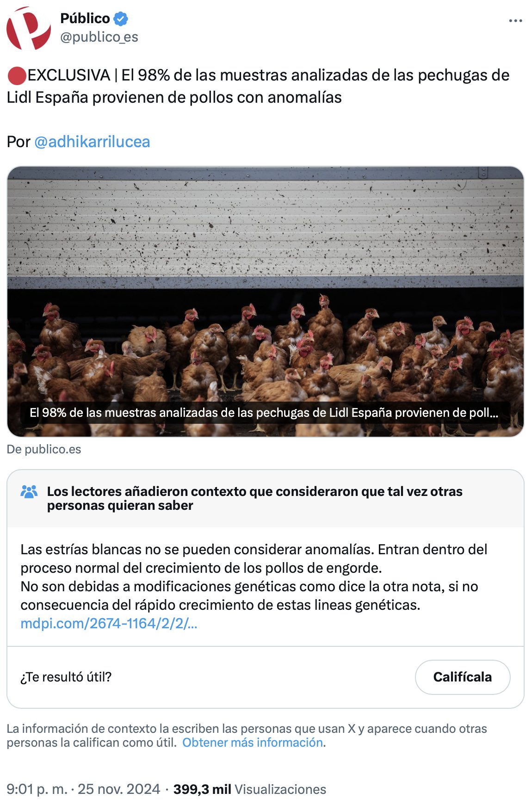Open the three-dot more options menu
Image resolution: width=532 pixels, height=805 pixels.
point(515,21)
